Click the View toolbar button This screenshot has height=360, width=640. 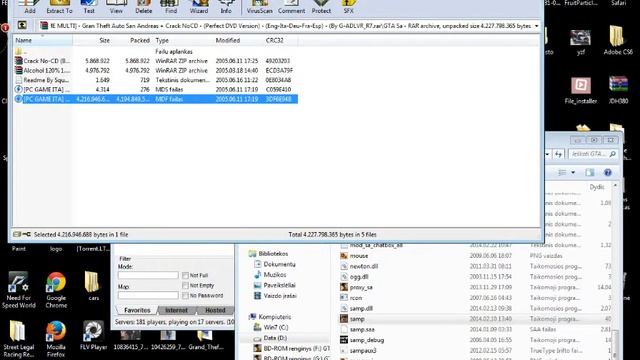[116, 7]
